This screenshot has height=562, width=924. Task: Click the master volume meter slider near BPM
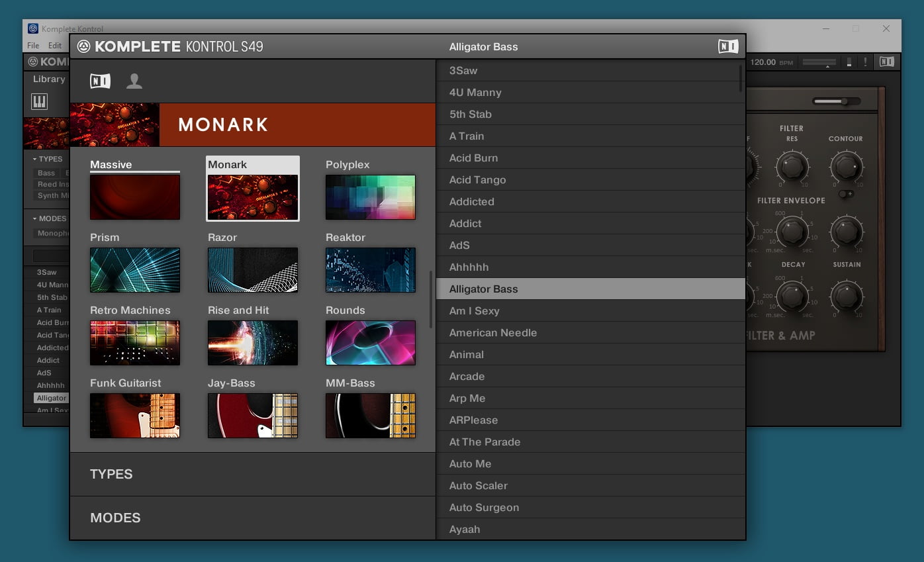click(x=819, y=62)
